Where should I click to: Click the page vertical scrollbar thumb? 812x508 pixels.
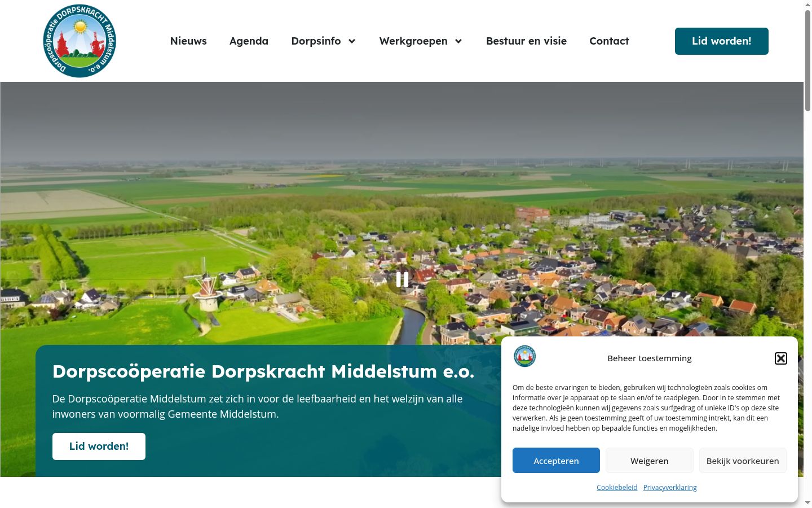[x=807, y=59]
